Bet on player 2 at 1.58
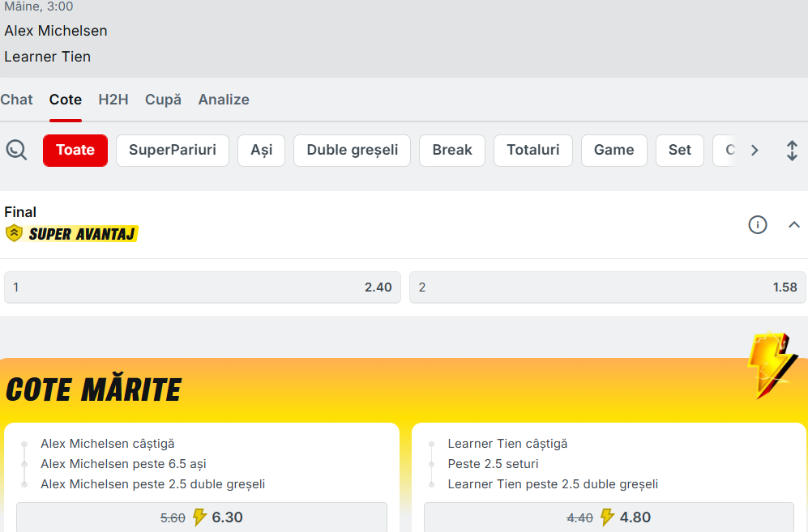 [x=608, y=287]
